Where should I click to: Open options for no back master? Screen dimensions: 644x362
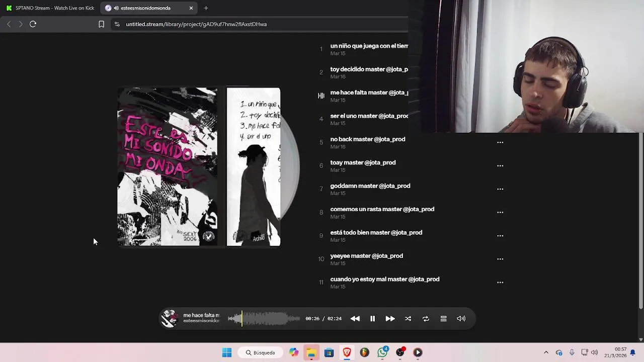point(500,142)
